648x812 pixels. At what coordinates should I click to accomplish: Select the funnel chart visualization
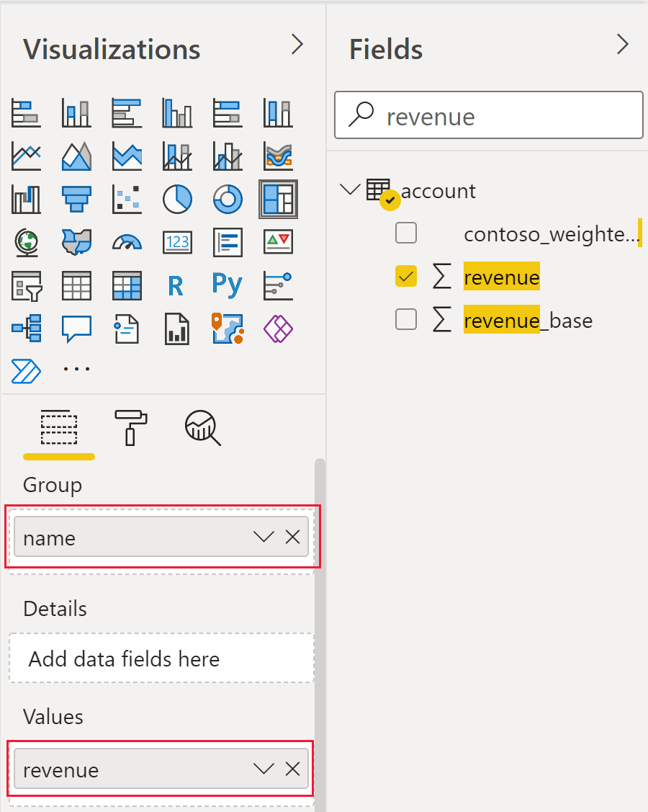click(76, 199)
